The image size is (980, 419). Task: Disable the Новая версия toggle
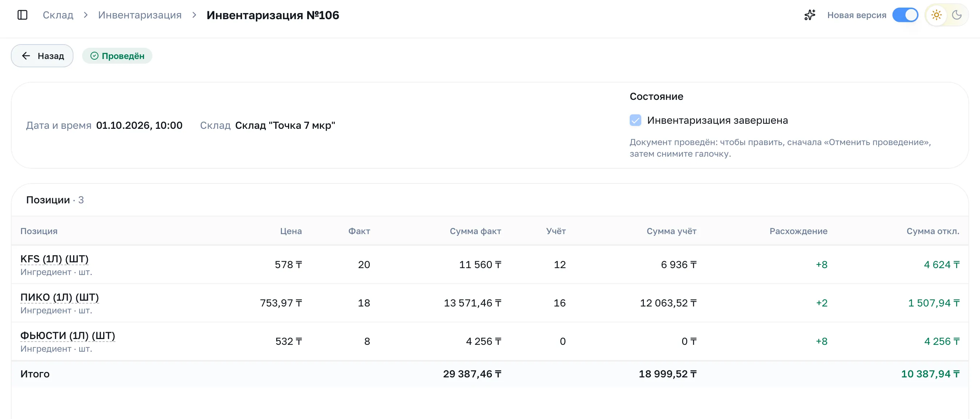(905, 15)
